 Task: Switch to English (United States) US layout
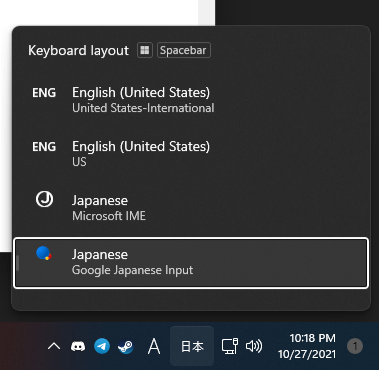pos(191,154)
